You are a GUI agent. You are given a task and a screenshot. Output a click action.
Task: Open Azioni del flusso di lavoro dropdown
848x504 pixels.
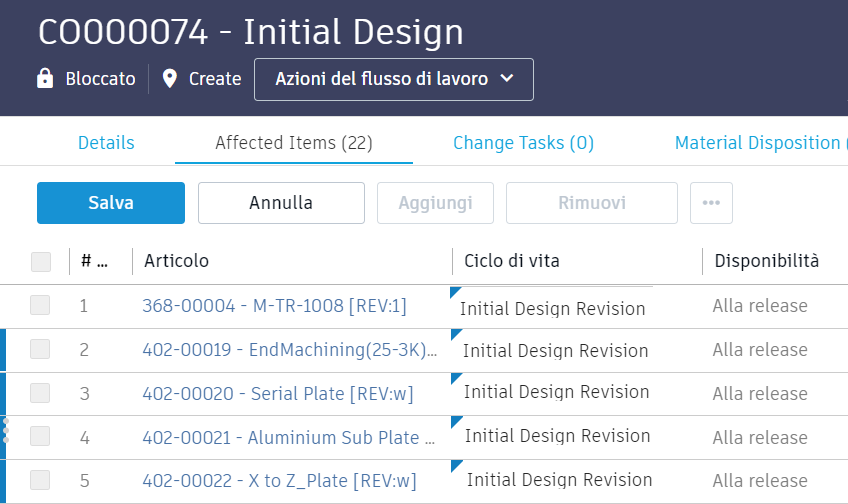click(394, 79)
